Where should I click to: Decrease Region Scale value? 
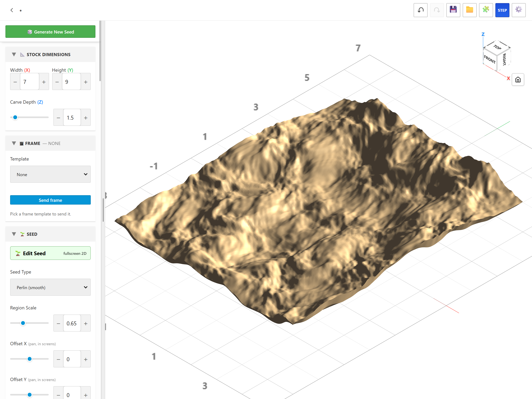pyautogui.click(x=58, y=323)
